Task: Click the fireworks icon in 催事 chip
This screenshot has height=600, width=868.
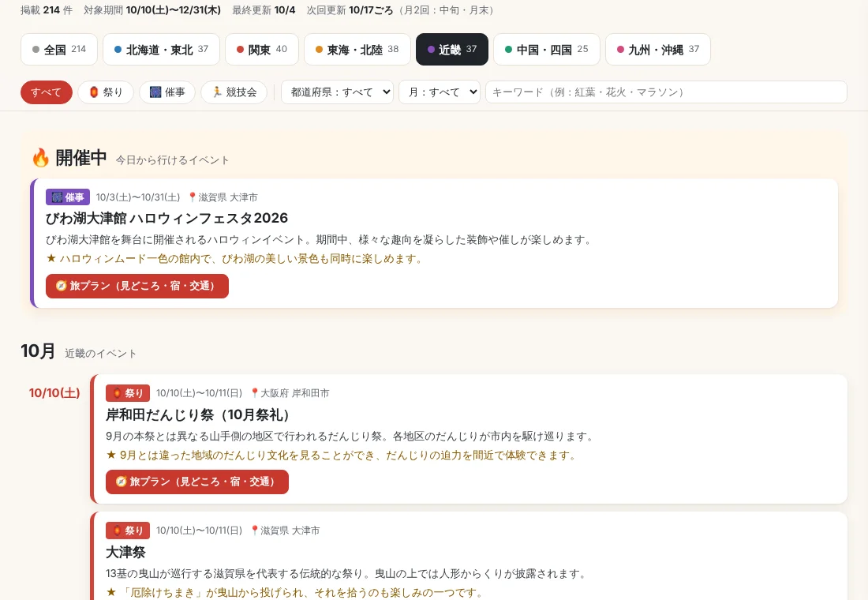Action: coord(155,92)
